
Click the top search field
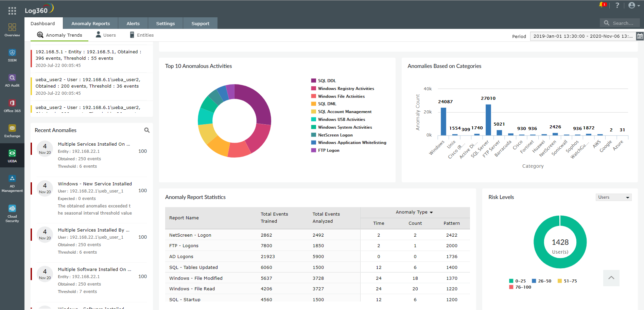click(x=620, y=23)
